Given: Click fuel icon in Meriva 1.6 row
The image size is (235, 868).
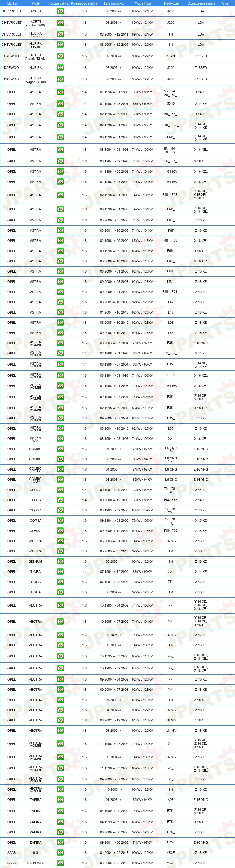Looking at the screenshot, I should pos(60,541).
